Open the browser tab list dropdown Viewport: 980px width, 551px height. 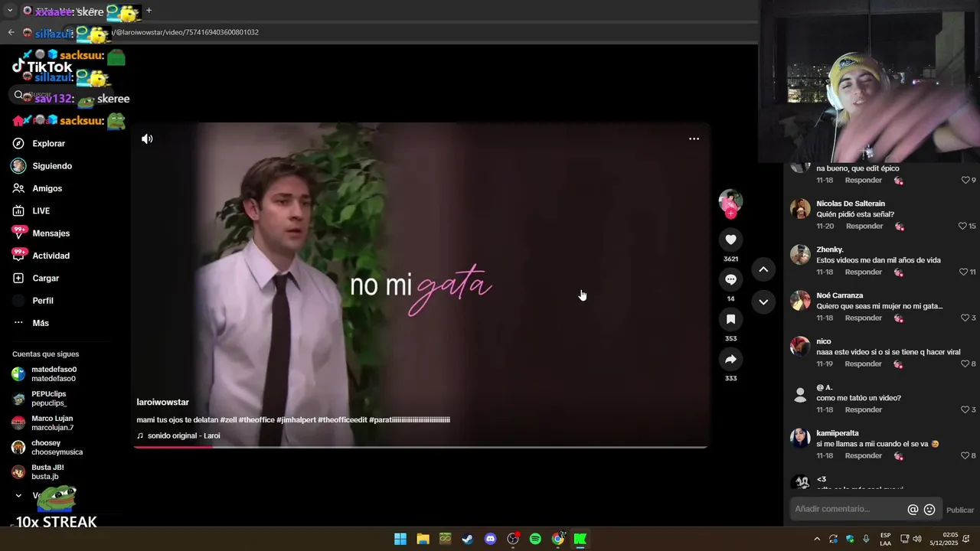(10, 11)
